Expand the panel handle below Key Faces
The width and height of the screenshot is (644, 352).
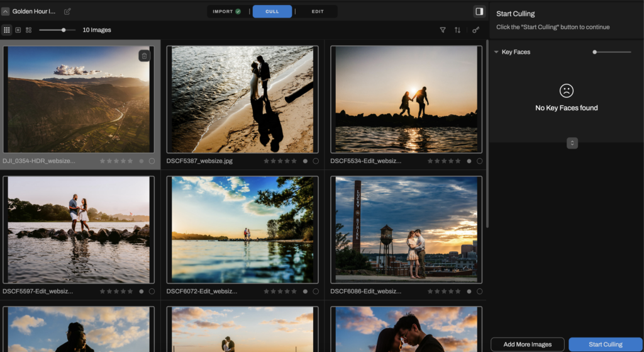tap(572, 143)
